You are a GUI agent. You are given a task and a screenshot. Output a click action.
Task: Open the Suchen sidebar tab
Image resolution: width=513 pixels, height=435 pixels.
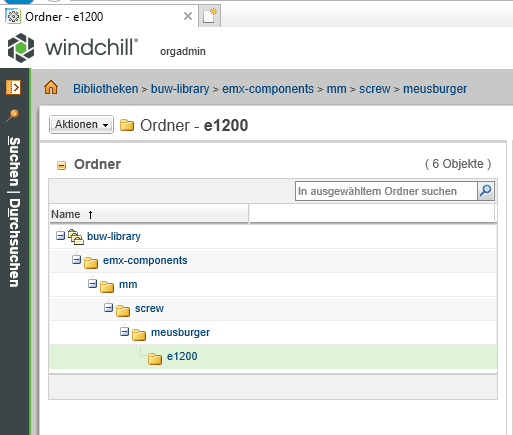pyautogui.click(x=14, y=161)
